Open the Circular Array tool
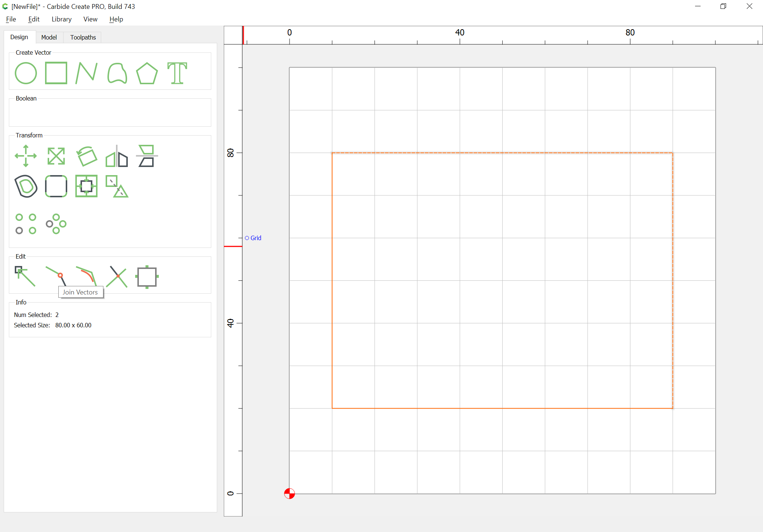The image size is (763, 532). click(x=56, y=224)
